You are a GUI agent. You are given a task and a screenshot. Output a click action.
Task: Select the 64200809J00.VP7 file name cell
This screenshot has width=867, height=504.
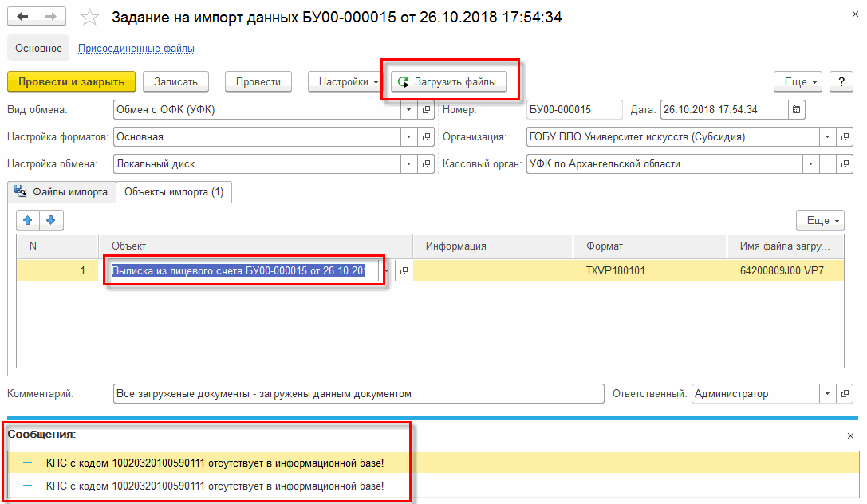[x=785, y=271]
